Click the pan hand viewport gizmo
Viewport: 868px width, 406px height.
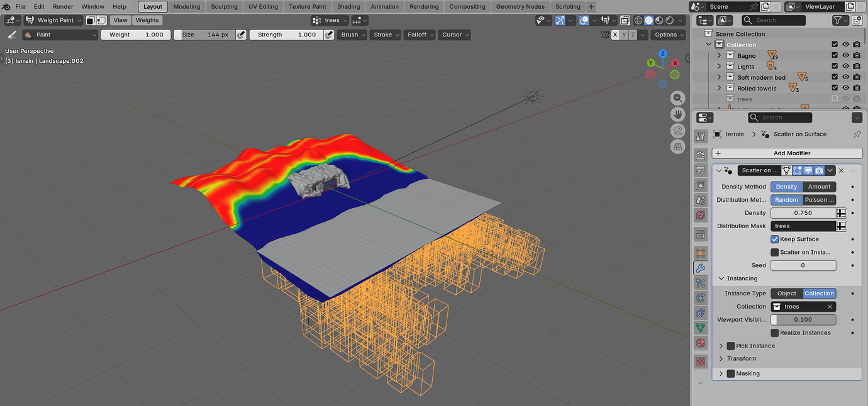pos(677,114)
